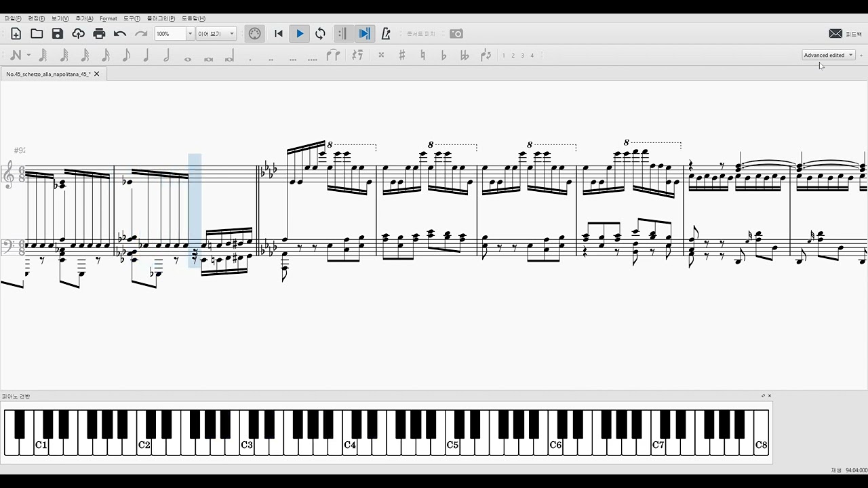
Task: Toggle rest input
Action: tap(358, 56)
